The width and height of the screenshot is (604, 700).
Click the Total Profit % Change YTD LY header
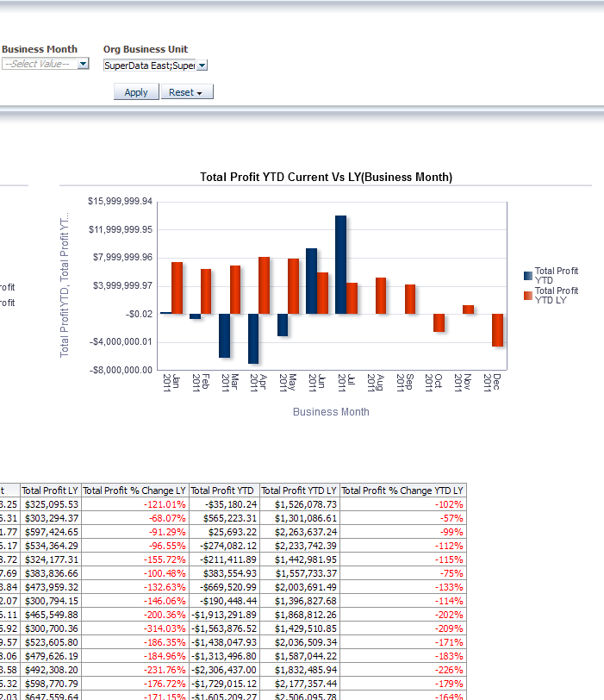pos(402,491)
